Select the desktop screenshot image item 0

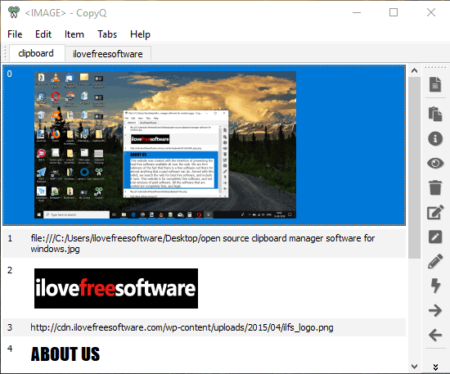[x=204, y=145]
